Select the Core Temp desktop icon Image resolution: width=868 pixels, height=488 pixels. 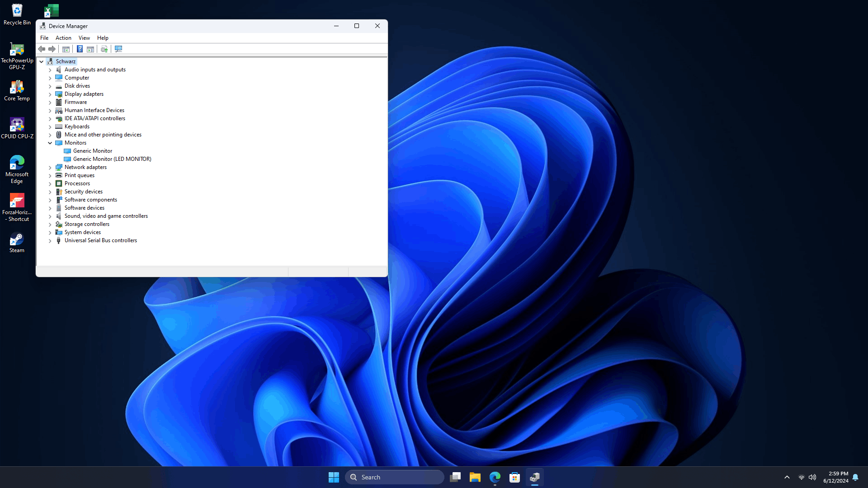17,90
